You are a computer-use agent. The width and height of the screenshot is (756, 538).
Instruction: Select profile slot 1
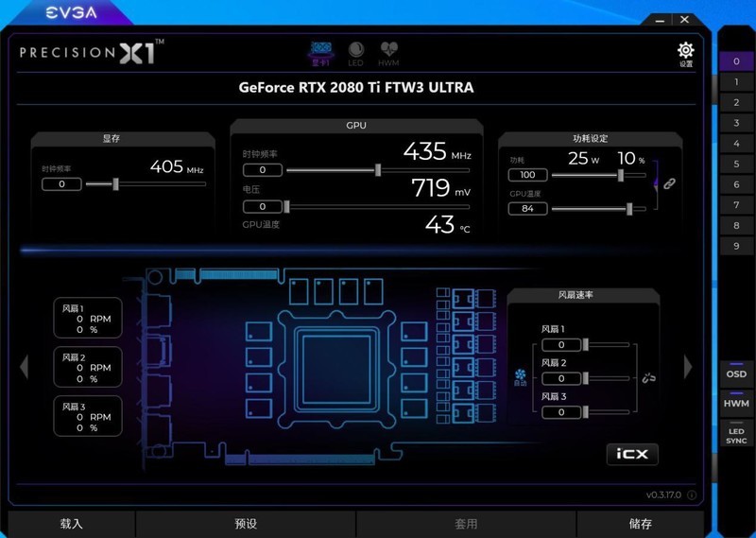(736, 82)
